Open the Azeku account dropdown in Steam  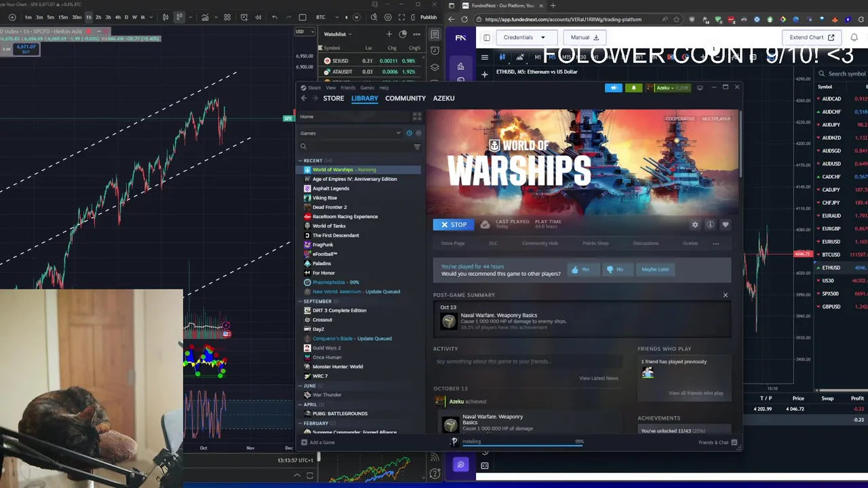point(668,87)
